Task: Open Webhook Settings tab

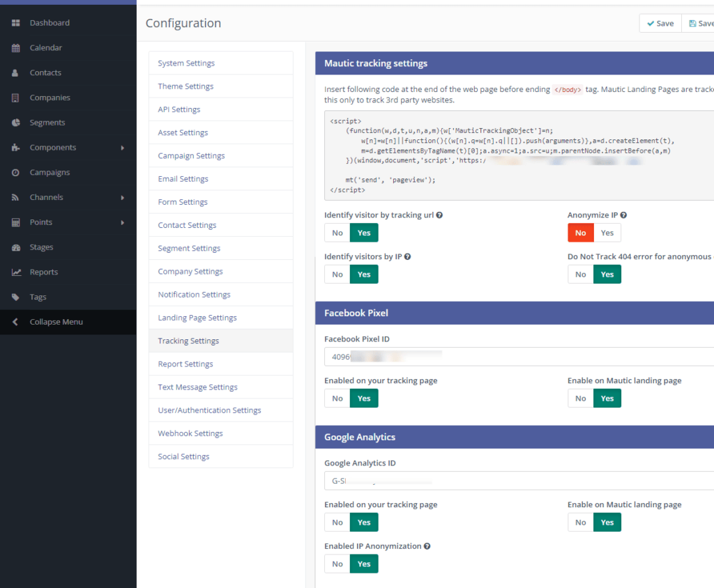Action: pos(221,433)
